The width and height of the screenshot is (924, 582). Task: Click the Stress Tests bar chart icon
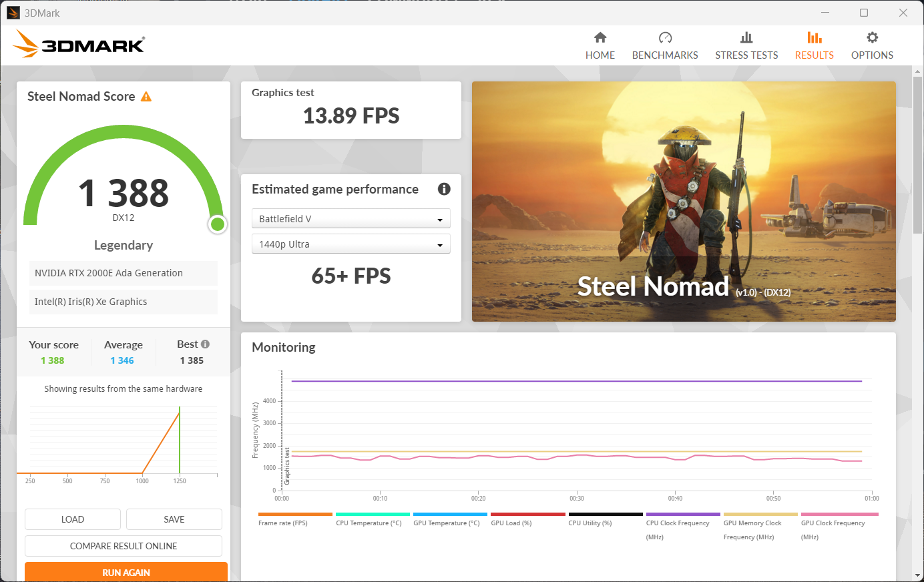(746, 38)
